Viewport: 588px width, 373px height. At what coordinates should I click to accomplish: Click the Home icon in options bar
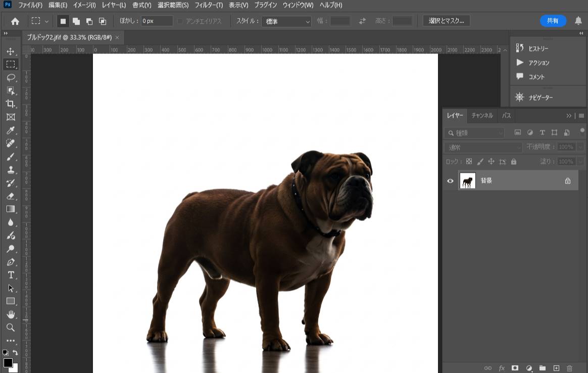pyautogui.click(x=15, y=21)
